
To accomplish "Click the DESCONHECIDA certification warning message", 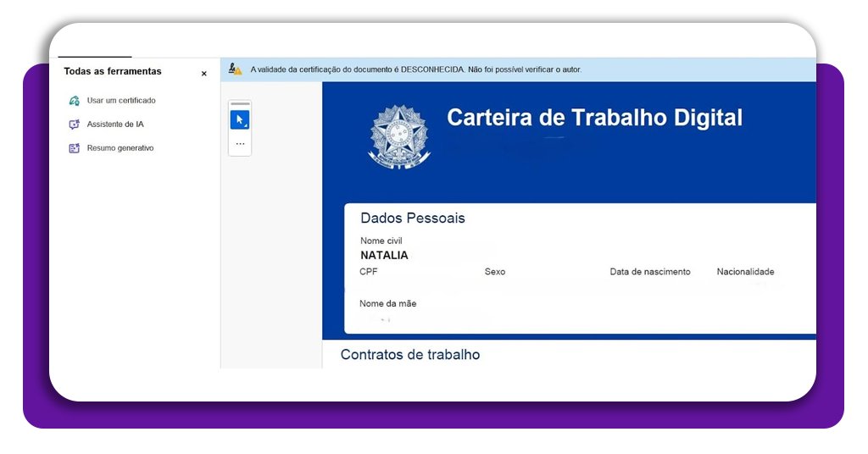I will click(415, 69).
